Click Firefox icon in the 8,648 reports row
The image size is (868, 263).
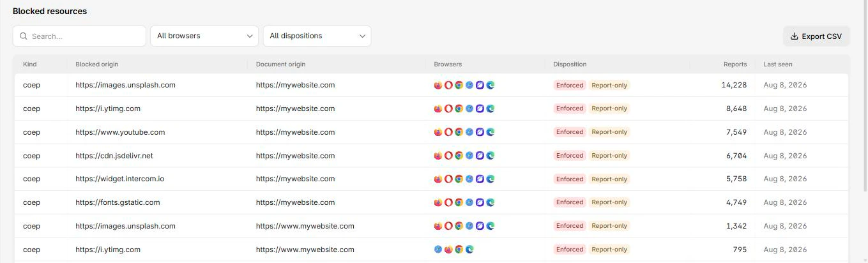click(438, 109)
